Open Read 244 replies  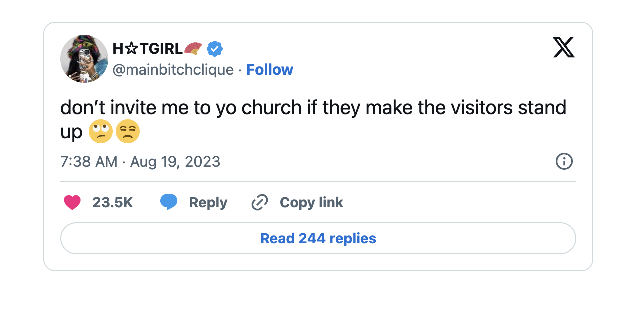pyautogui.click(x=318, y=238)
